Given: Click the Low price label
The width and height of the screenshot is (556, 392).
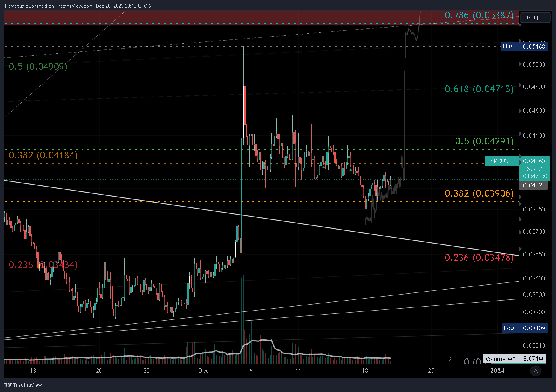Looking at the screenshot, I should (x=510, y=328).
